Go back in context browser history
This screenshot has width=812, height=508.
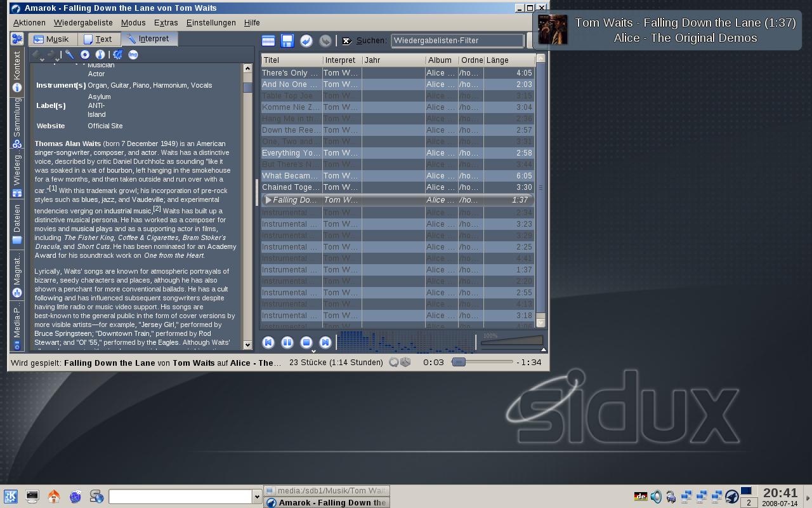pyautogui.click(x=37, y=55)
